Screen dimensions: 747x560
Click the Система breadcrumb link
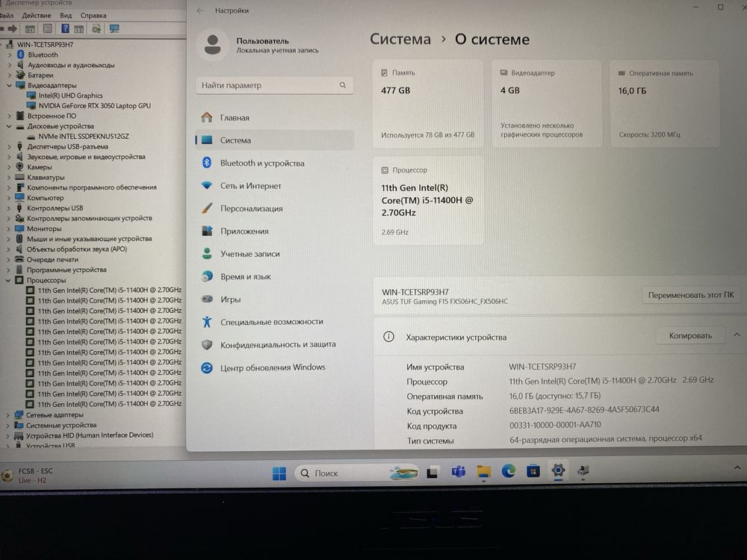(400, 39)
